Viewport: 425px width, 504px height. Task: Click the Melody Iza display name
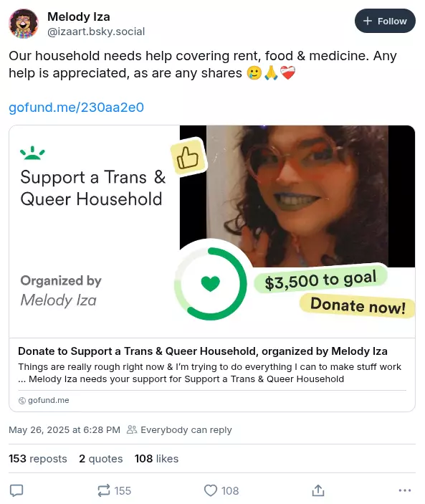click(79, 16)
